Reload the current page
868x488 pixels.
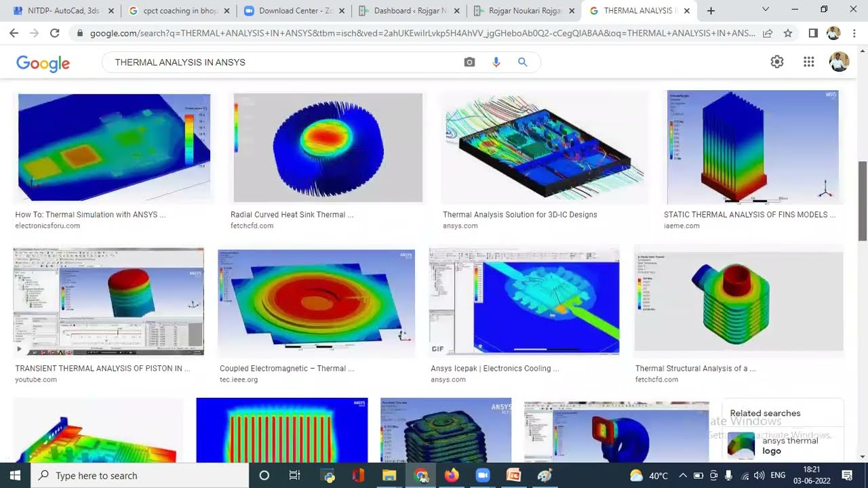pos(55,33)
